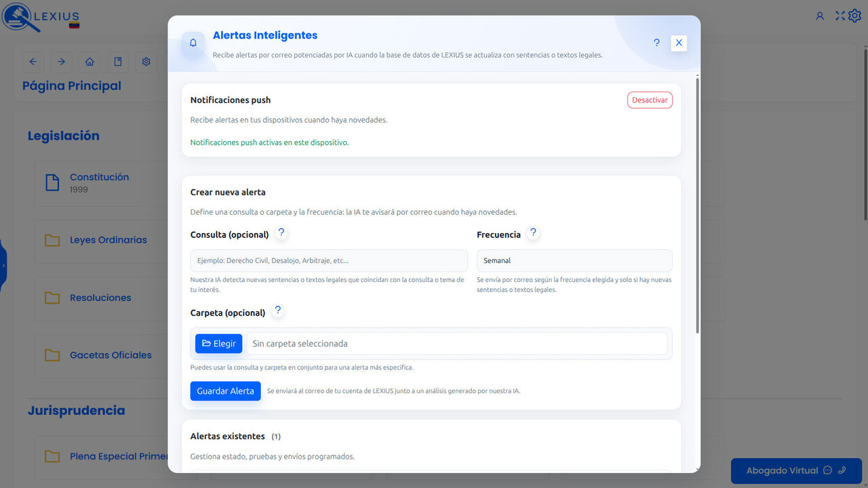Click the user profile icon top right
The image size is (868, 488).
click(x=820, y=16)
